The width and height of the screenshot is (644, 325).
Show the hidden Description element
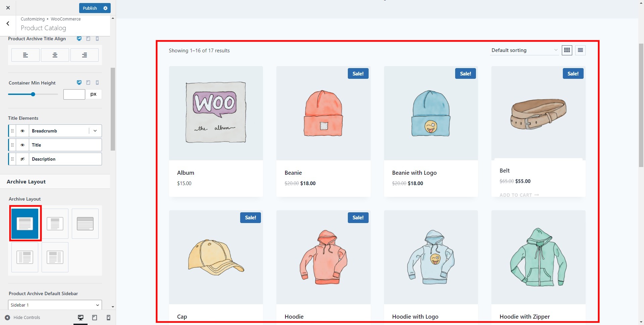point(22,159)
